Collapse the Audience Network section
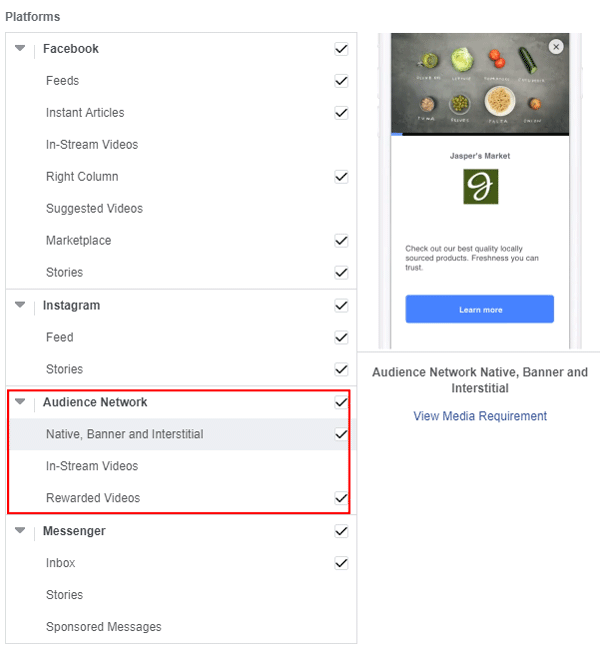The width and height of the screenshot is (600, 653). (20, 402)
